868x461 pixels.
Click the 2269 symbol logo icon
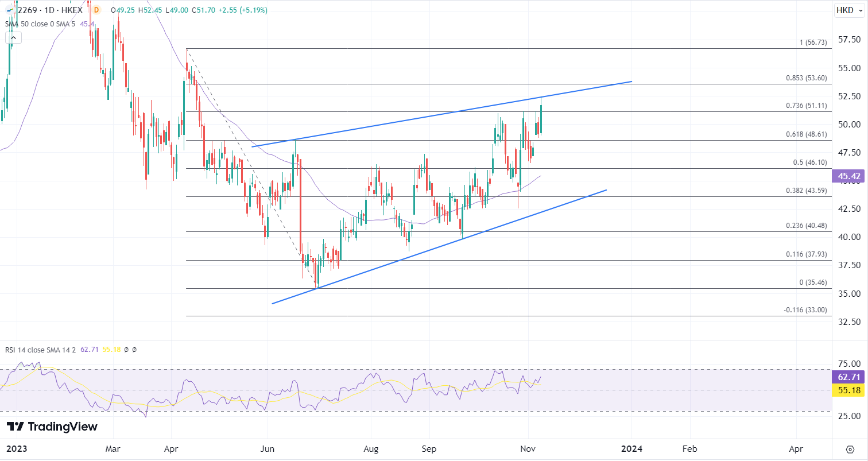[10, 10]
